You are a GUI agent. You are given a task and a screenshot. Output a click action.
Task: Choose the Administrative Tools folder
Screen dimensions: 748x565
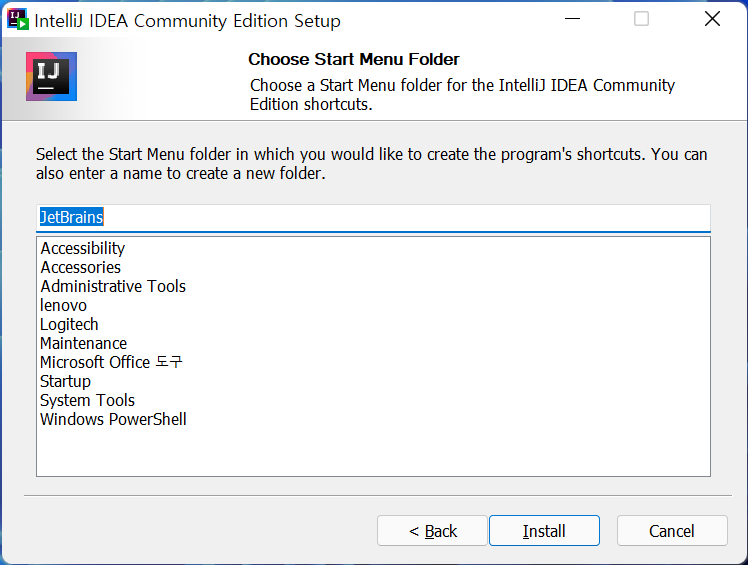pyautogui.click(x=113, y=286)
